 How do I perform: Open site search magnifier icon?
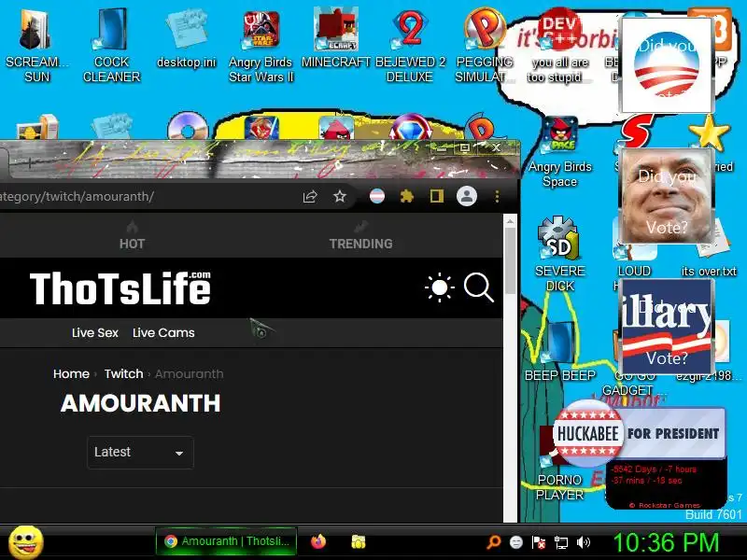click(478, 287)
